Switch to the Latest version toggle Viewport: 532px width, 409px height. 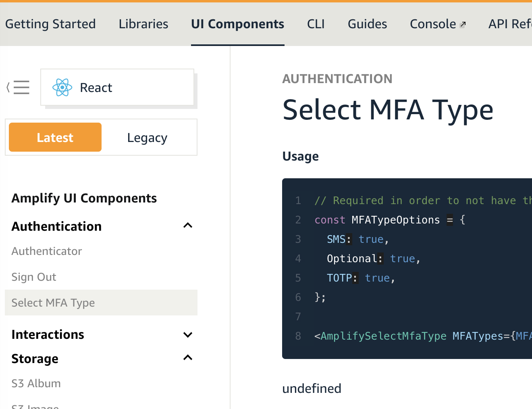55,138
